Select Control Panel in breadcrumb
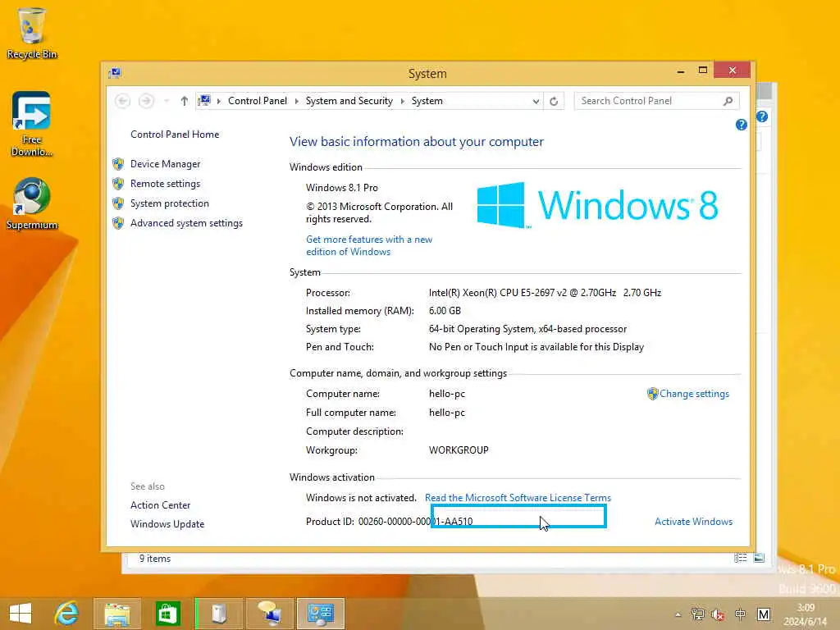The height and width of the screenshot is (630, 840). point(257,101)
